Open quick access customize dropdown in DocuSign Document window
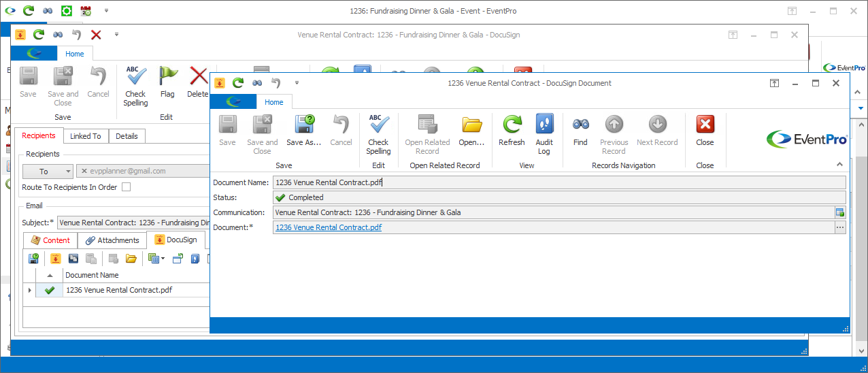This screenshot has width=868, height=373. point(297,83)
